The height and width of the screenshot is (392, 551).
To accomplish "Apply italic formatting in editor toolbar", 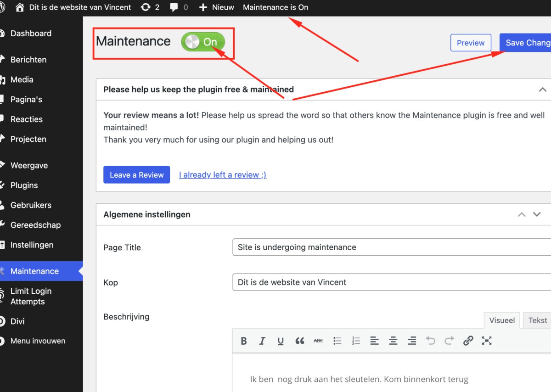I will pos(262,341).
